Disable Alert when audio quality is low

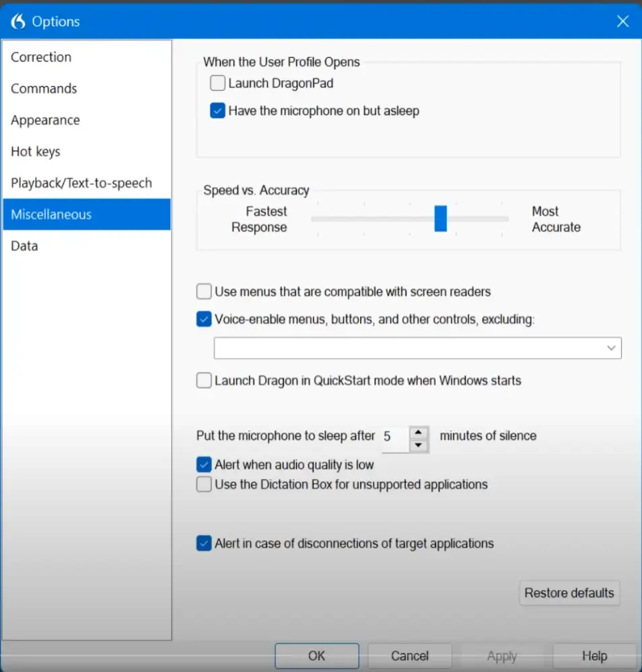click(204, 465)
